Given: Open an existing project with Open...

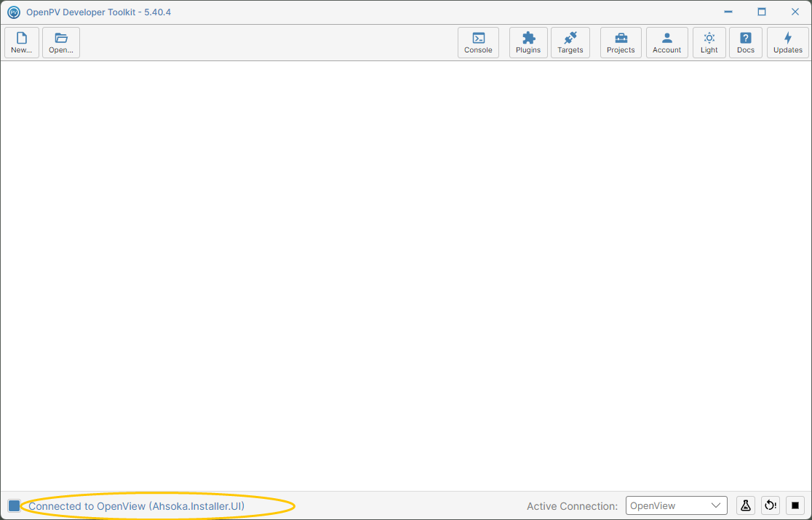Looking at the screenshot, I should click(61, 42).
